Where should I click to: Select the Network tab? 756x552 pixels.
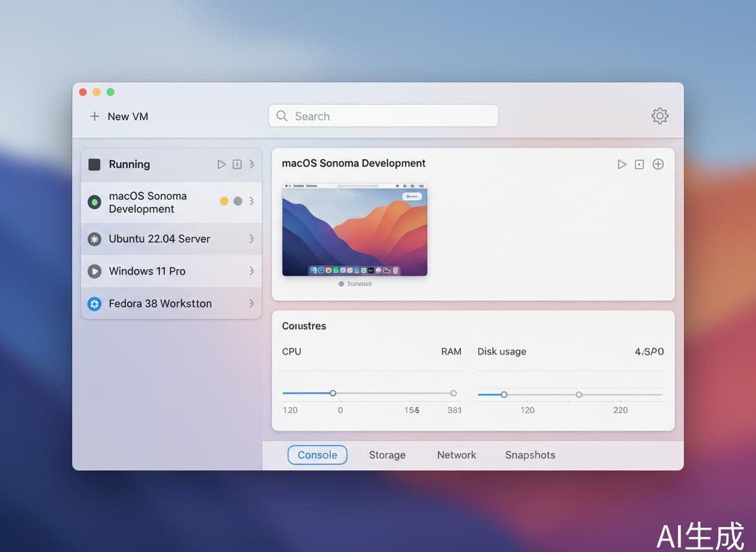457,455
